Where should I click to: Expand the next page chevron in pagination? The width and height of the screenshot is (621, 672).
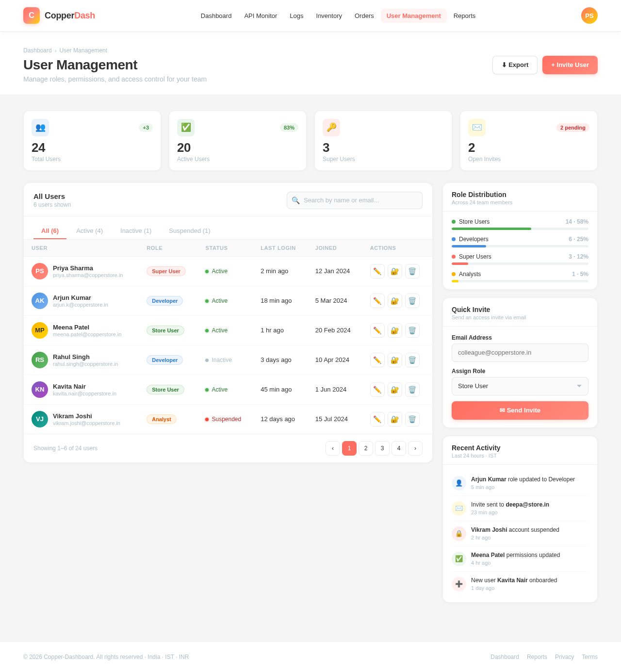point(415,448)
